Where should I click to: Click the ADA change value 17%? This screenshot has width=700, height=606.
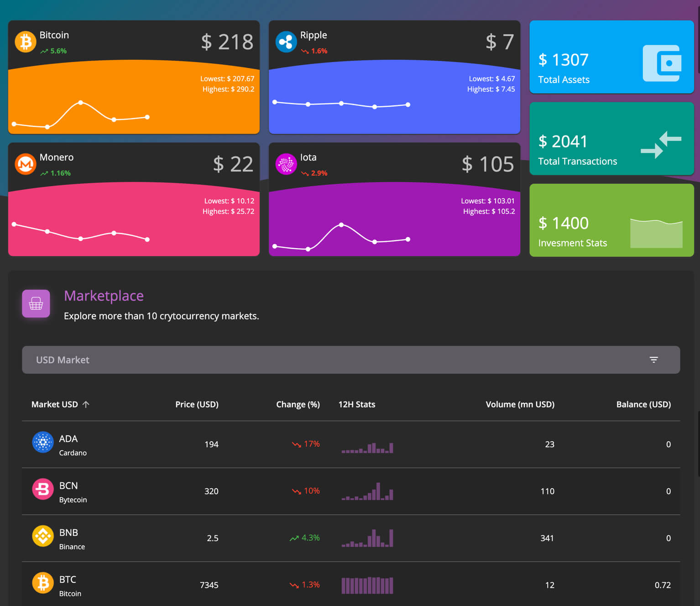click(312, 444)
